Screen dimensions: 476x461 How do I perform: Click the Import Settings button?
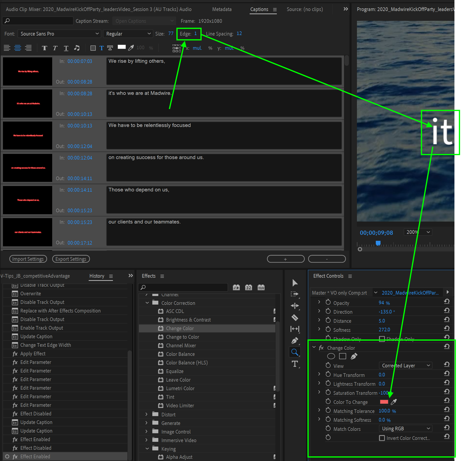(28, 259)
